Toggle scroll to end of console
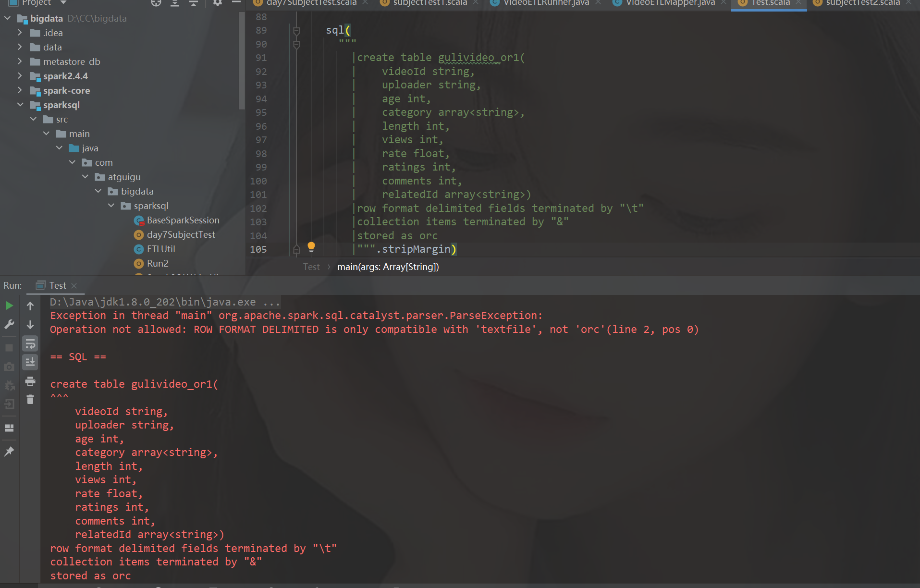This screenshot has height=588, width=920. tap(30, 362)
